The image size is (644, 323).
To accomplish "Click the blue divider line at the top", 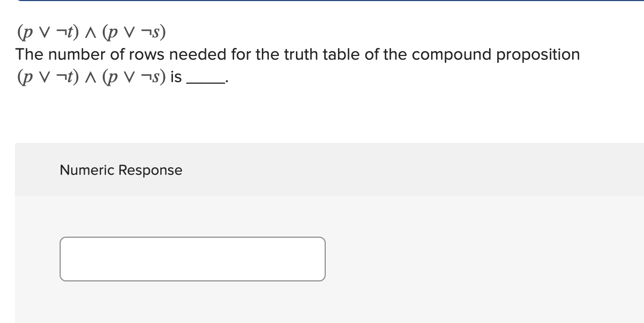I will 329,1.
